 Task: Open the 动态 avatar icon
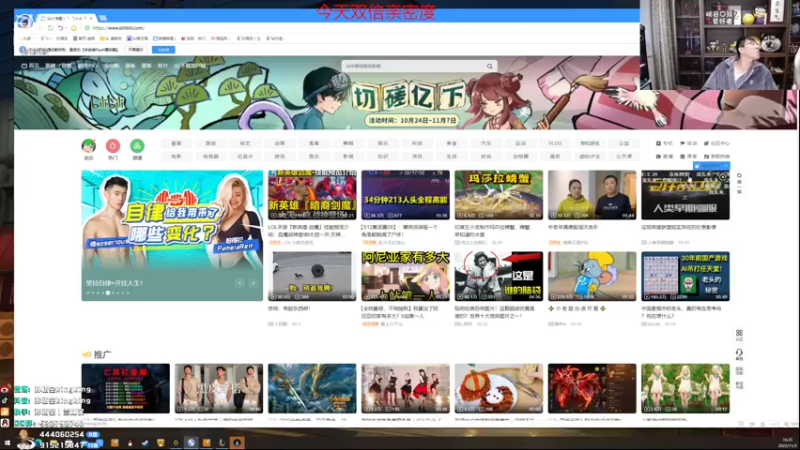(x=88, y=146)
